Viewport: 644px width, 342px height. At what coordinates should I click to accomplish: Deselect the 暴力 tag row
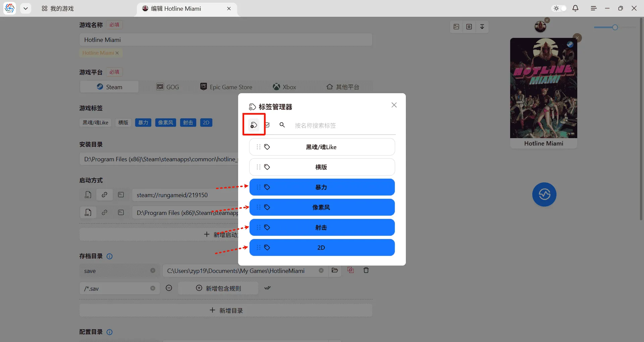click(322, 187)
